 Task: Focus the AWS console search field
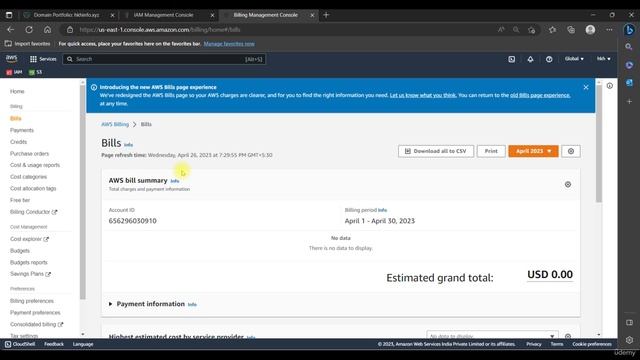(164, 59)
